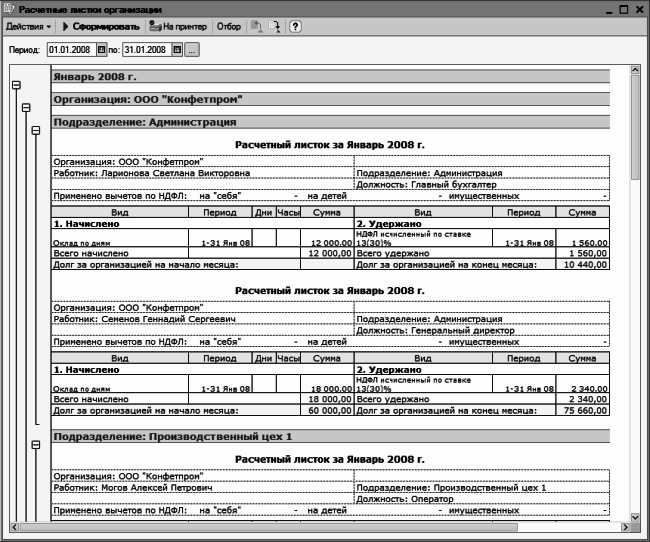Click the period selection ellipsis button
Viewport: 650px width, 542px height.
[192, 50]
